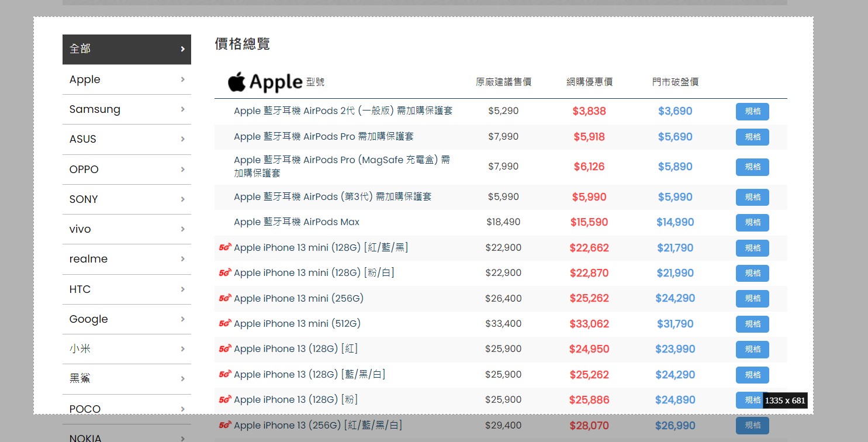This screenshot has height=442, width=868.
Task: Expand the Google category chevron
Action: 183,319
